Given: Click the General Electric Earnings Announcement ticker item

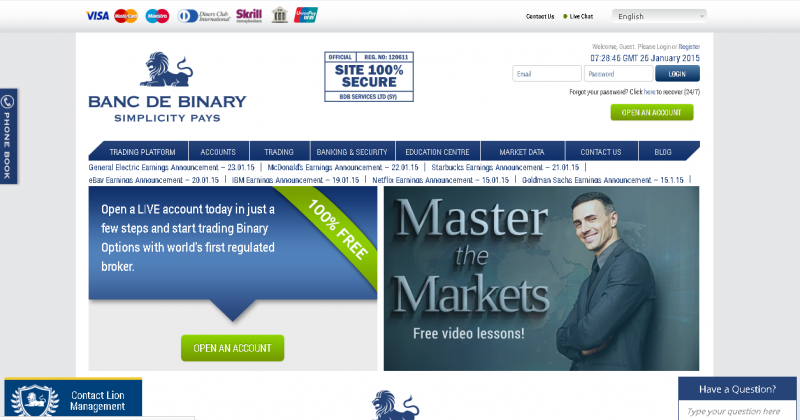Looking at the screenshot, I should pyautogui.click(x=171, y=167).
